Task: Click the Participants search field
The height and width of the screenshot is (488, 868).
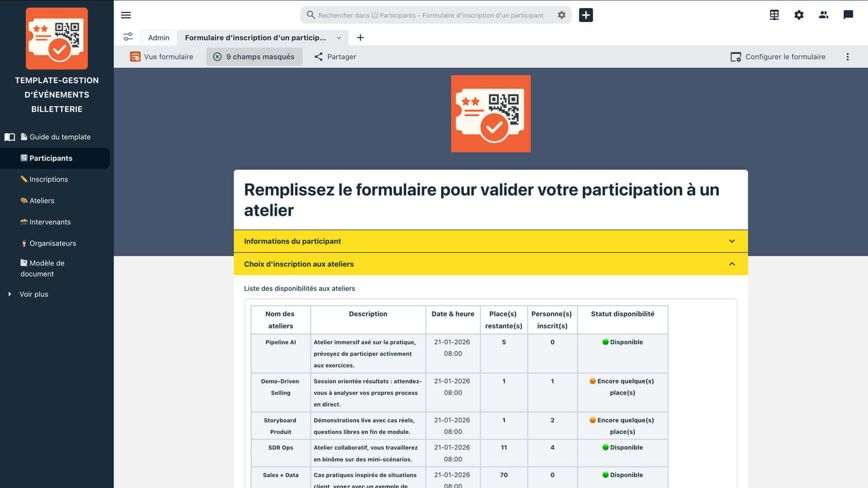Action: [x=429, y=15]
